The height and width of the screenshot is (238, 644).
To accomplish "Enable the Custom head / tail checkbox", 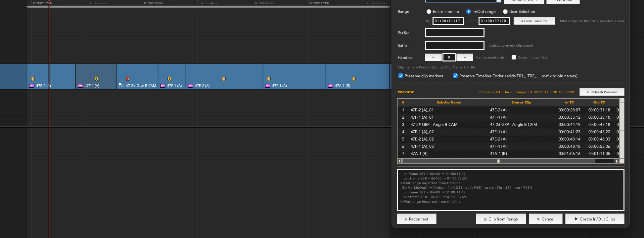I will (514, 57).
